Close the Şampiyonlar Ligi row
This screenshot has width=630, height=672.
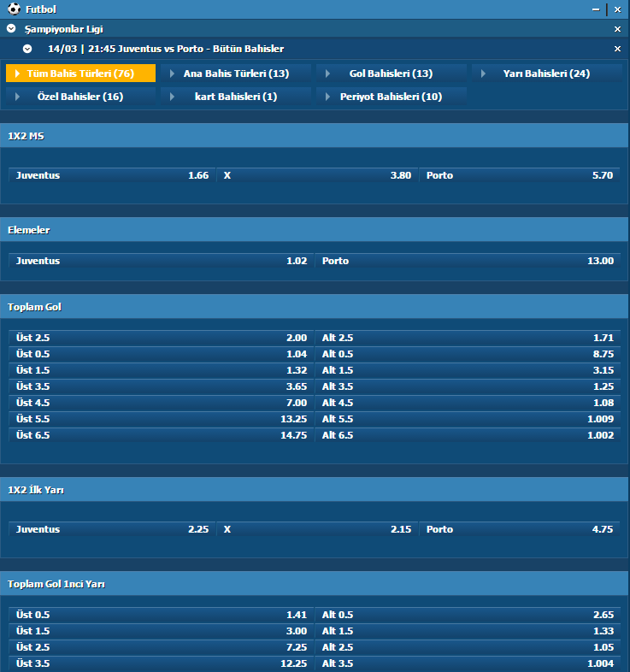(x=617, y=29)
